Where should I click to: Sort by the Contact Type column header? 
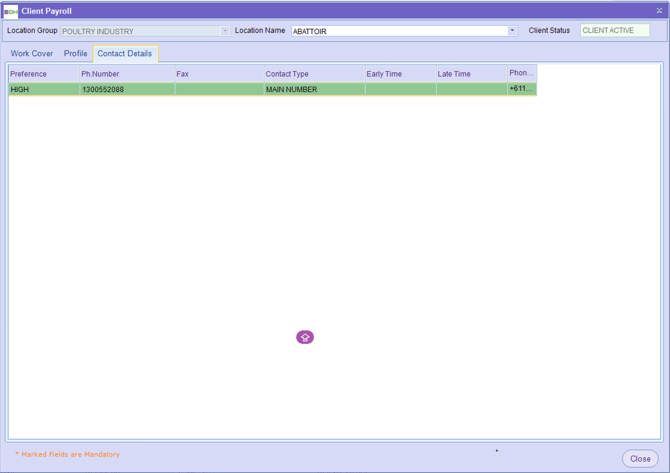coord(313,74)
